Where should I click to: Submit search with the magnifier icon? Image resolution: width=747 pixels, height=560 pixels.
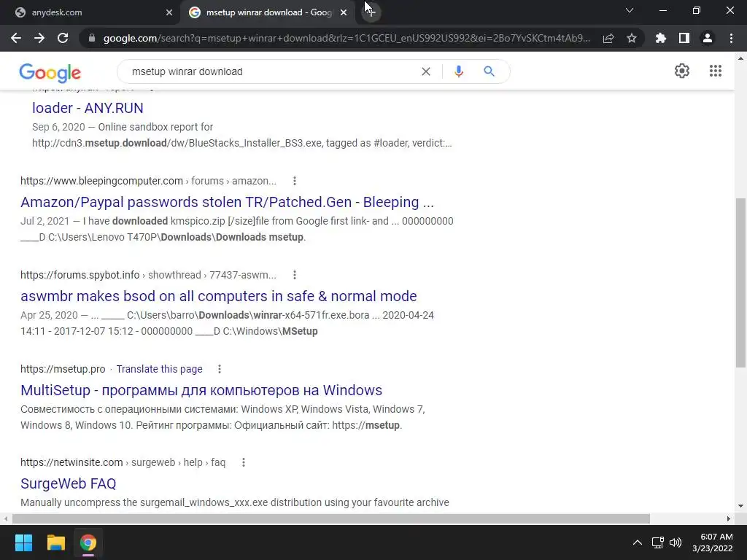coord(489,71)
